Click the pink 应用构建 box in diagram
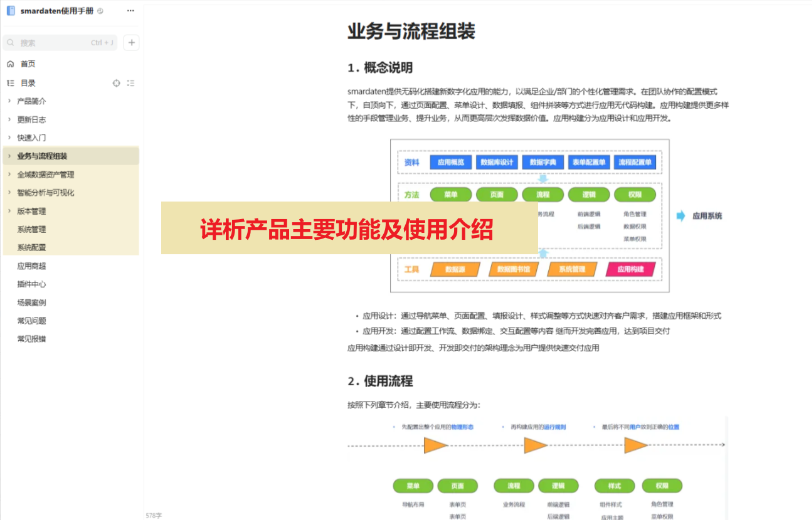This screenshot has width=812, height=520. [x=631, y=269]
